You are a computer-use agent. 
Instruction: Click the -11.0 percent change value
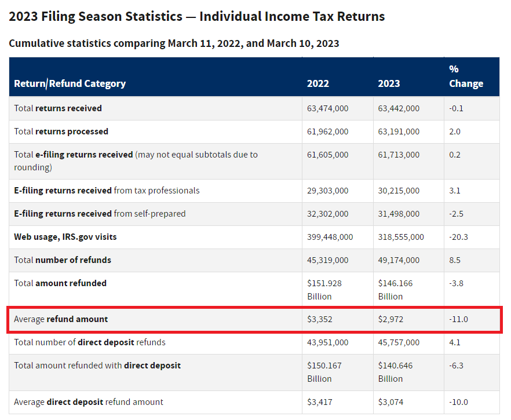pyautogui.click(x=458, y=319)
